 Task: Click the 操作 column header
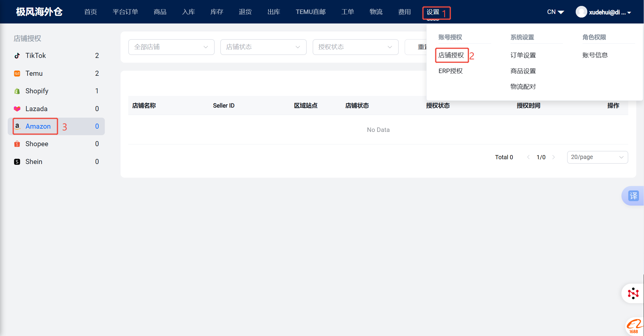point(613,105)
